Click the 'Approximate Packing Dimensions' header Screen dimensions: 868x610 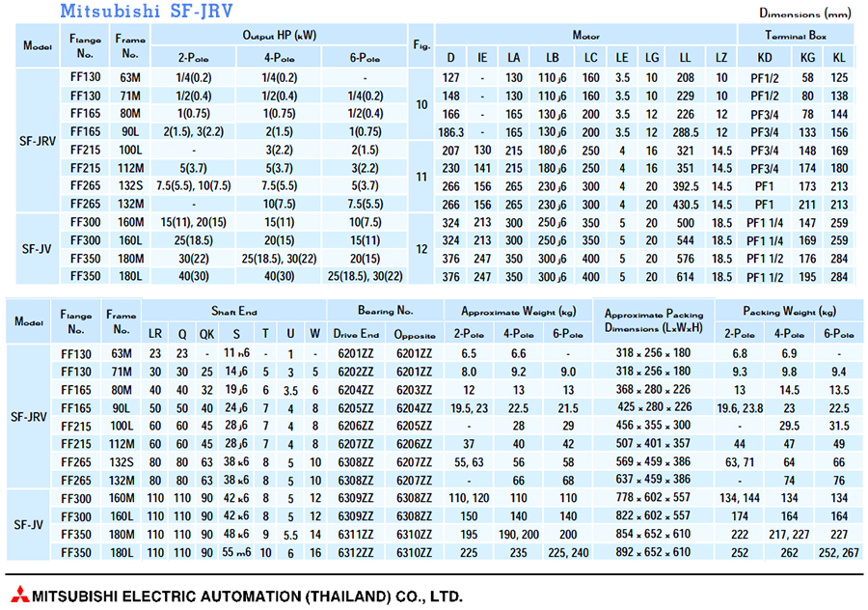tap(654, 320)
